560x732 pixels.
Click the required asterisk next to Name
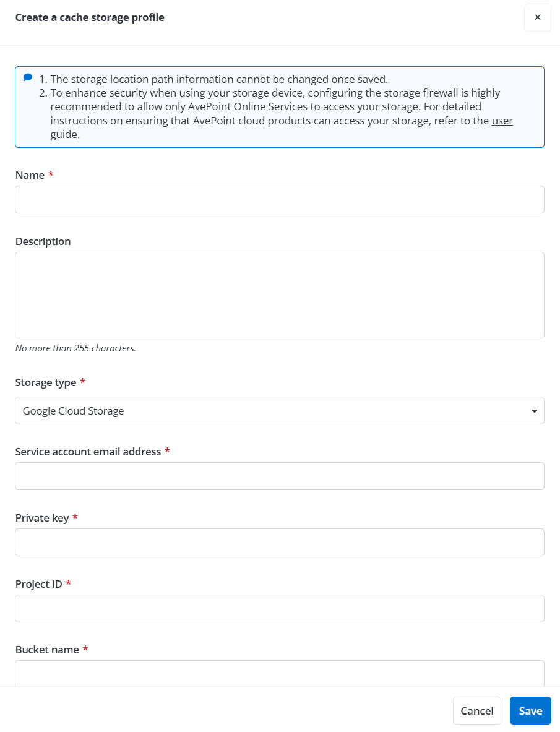(x=50, y=174)
